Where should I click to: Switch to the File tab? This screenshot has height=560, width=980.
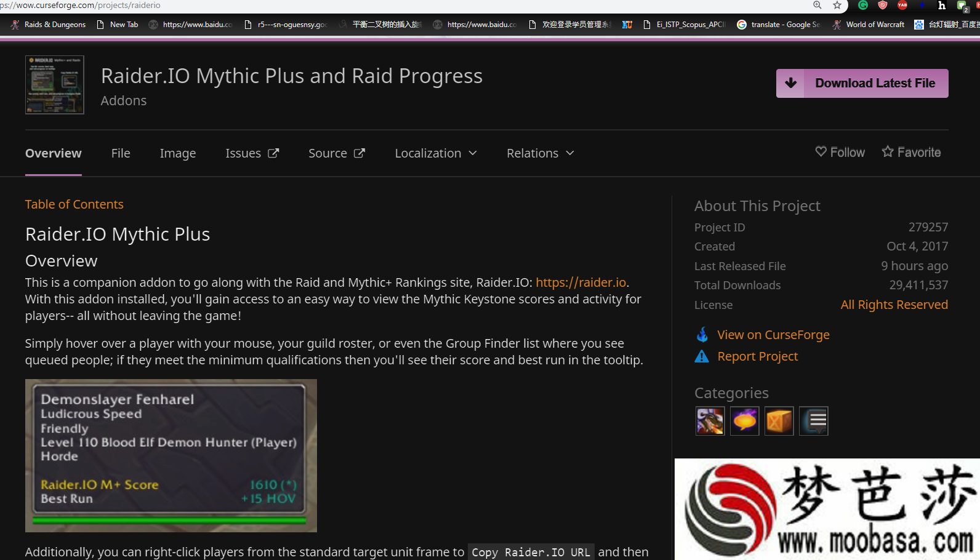[121, 153]
